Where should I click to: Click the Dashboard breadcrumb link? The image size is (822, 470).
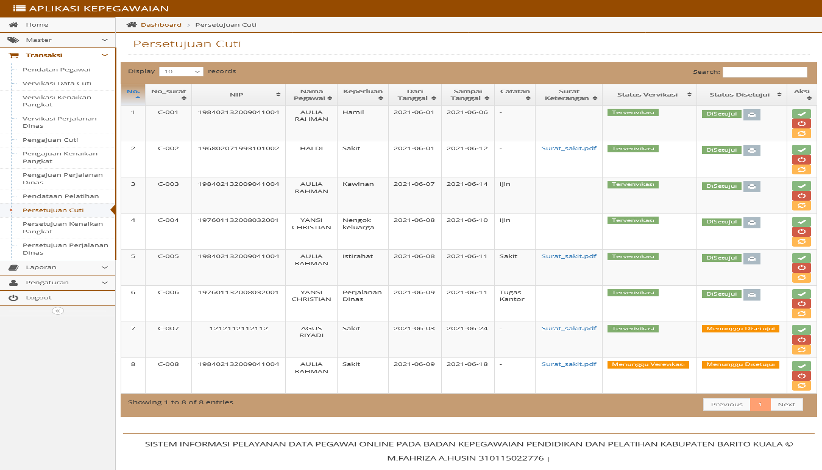161,25
